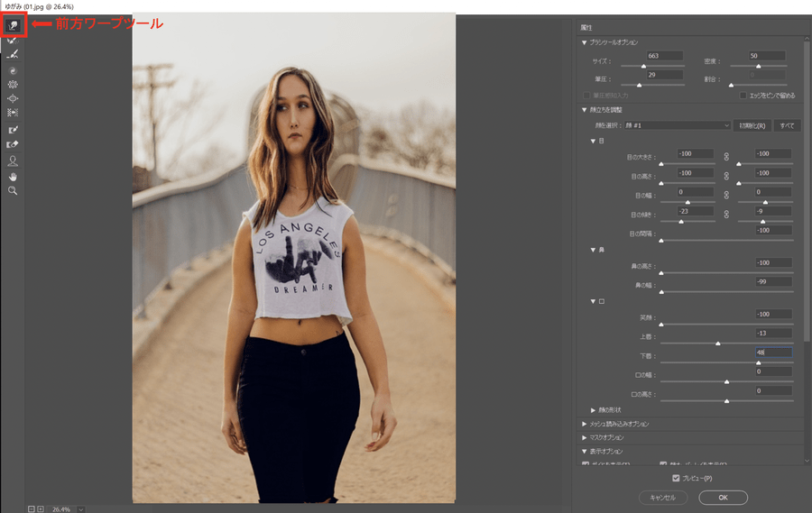812x513 pixels.
Task: Select the Thaw Mask tool
Action: 13,144
